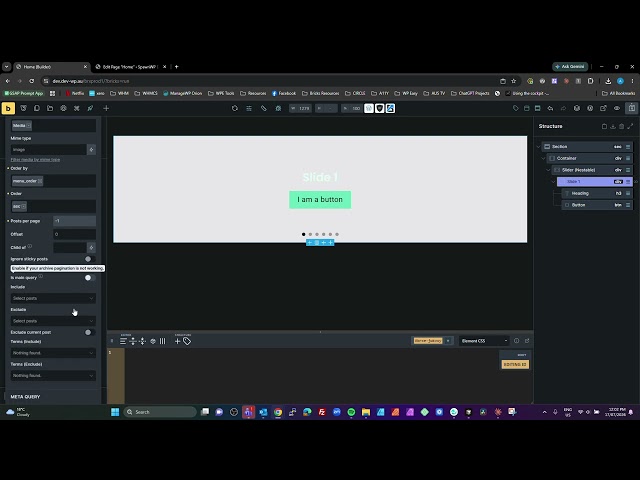Click the expand-arrows icon in the Structure panel header

[630, 127]
